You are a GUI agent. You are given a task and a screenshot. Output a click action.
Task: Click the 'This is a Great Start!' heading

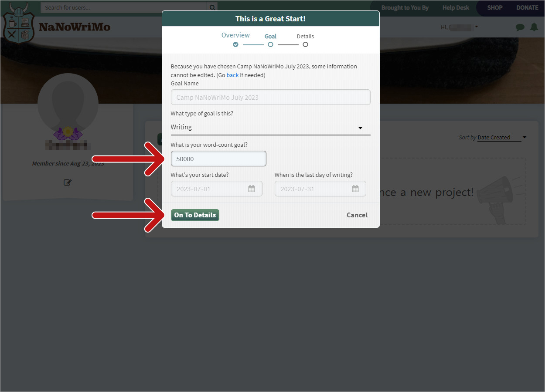pyautogui.click(x=270, y=19)
